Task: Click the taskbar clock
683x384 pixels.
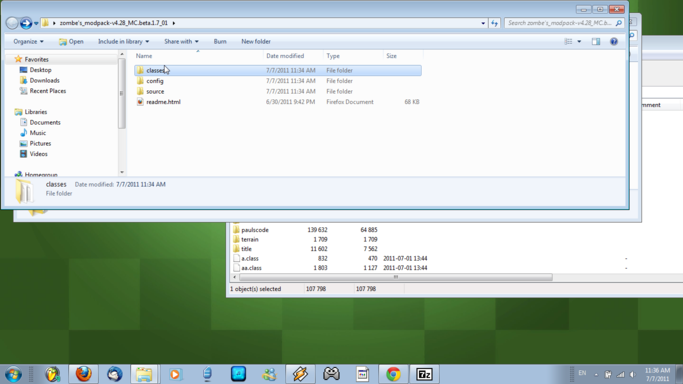Action: 658,374
